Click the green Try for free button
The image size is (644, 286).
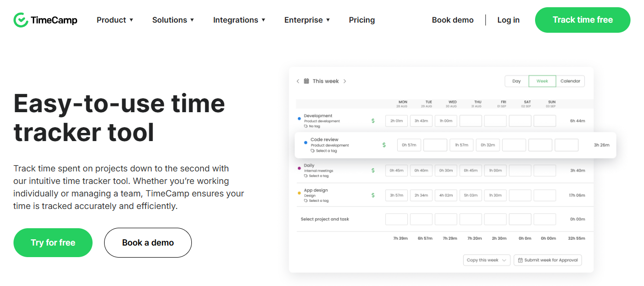[x=53, y=243]
